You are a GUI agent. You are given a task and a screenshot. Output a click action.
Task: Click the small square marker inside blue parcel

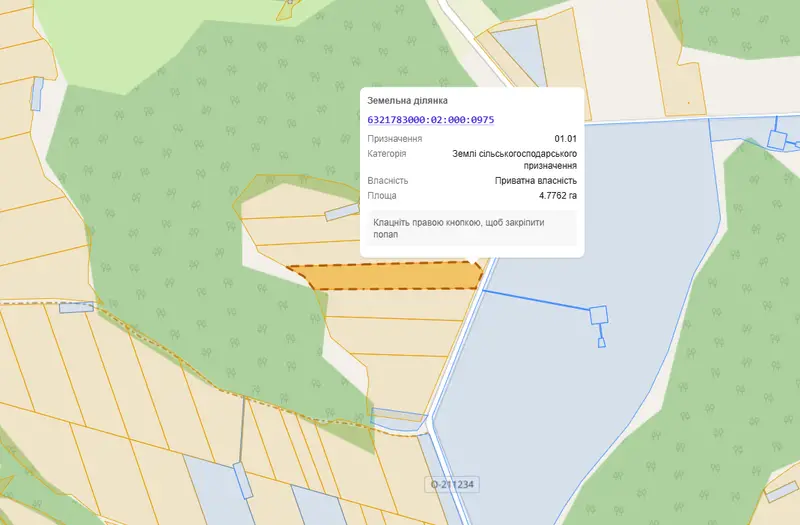(599, 315)
